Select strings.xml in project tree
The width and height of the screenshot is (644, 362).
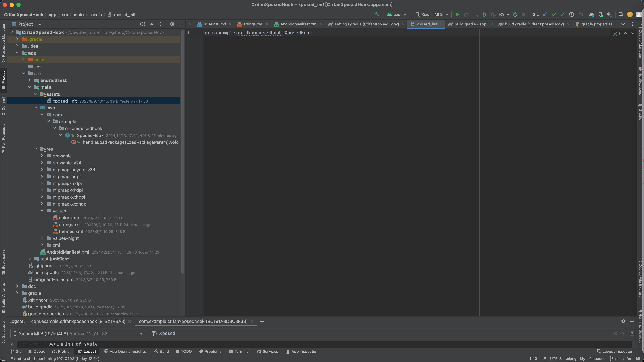tap(70, 225)
